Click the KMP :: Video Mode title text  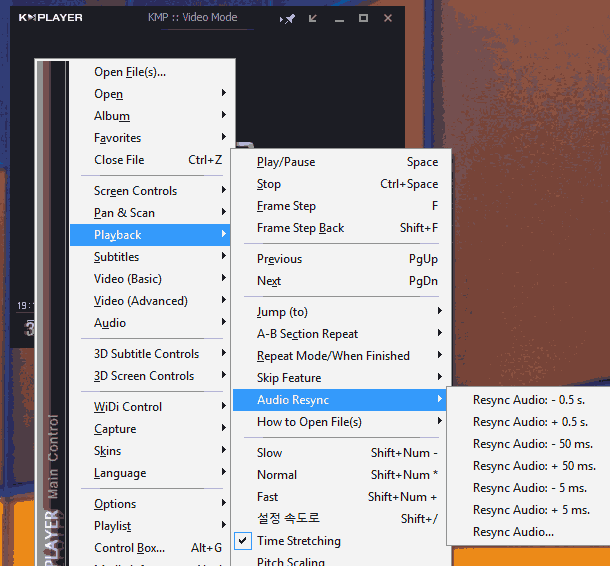(x=193, y=17)
